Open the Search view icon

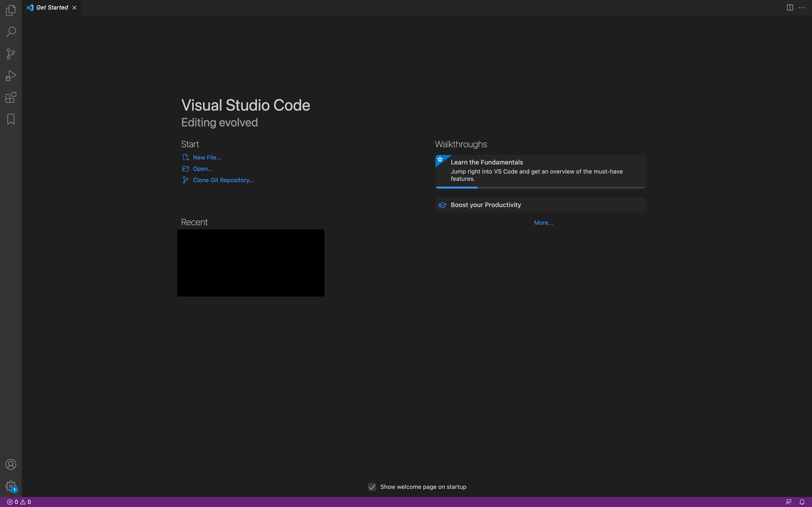(x=11, y=32)
